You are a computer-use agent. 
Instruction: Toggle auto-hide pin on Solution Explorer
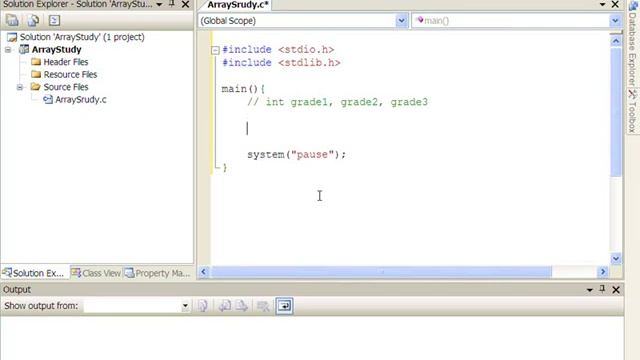tap(172, 4)
